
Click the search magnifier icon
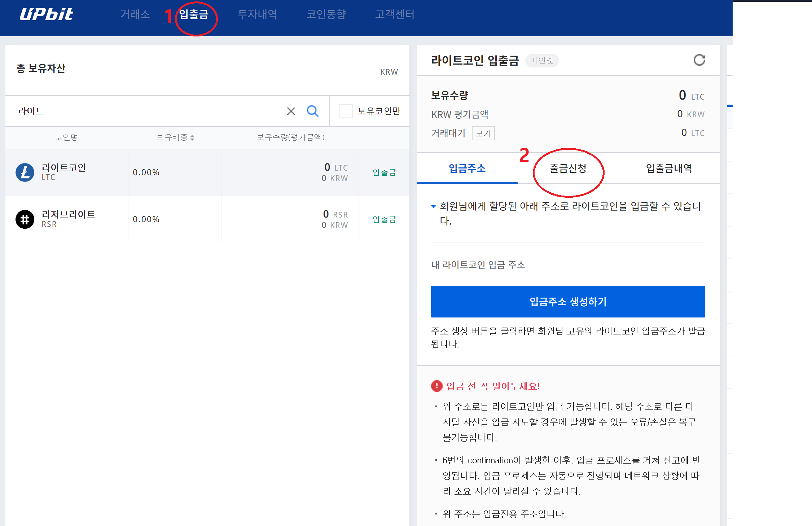(312, 111)
